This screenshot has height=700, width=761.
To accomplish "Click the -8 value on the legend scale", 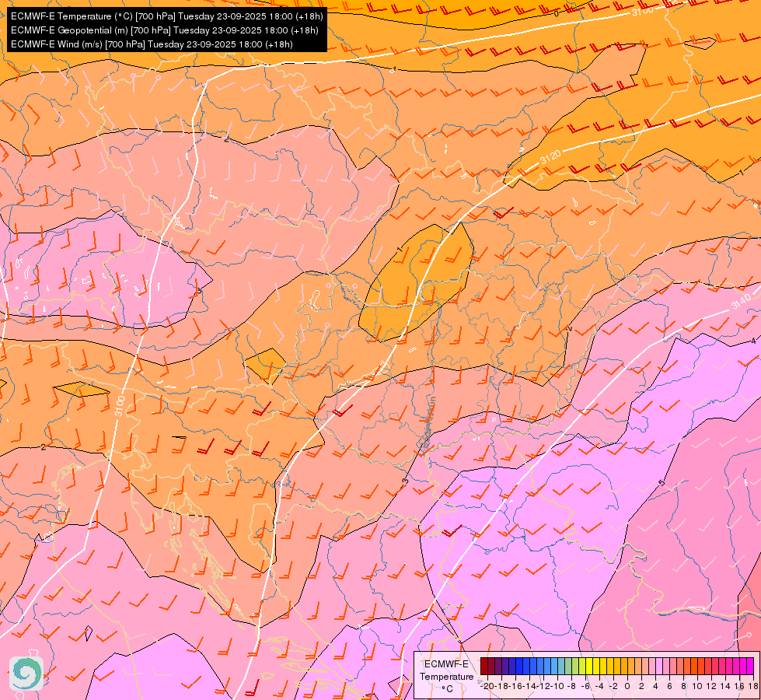I will tap(571, 687).
